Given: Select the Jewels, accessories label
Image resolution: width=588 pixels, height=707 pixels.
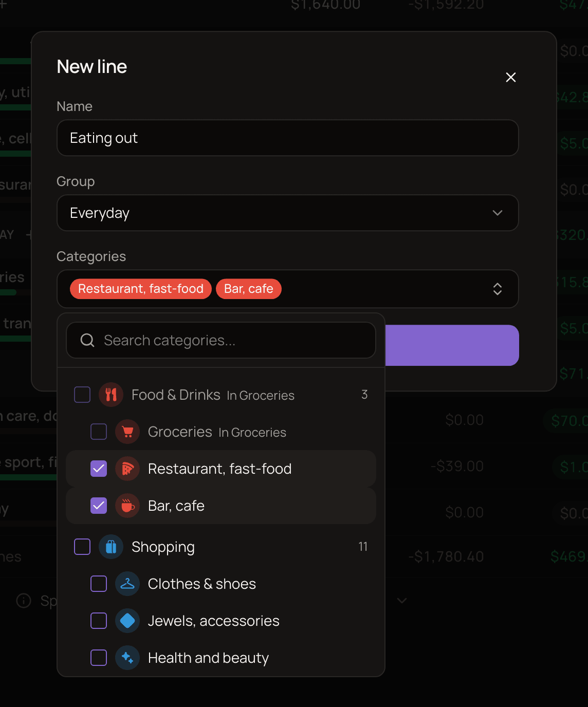Looking at the screenshot, I should click(x=214, y=621).
